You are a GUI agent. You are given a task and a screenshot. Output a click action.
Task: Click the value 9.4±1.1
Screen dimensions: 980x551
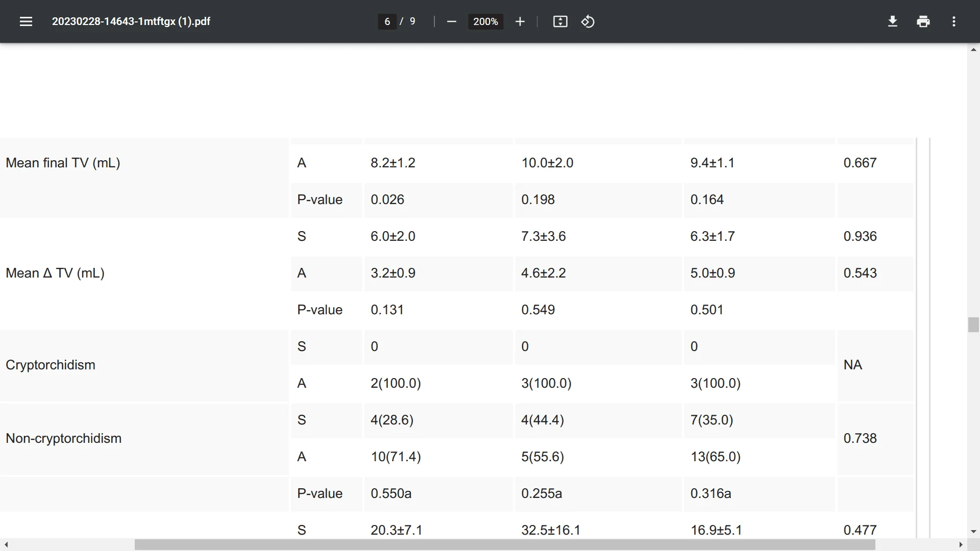click(713, 163)
